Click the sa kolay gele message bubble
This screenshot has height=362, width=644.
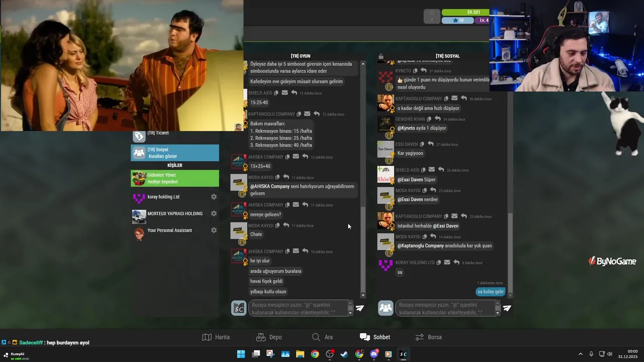point(490,292)
